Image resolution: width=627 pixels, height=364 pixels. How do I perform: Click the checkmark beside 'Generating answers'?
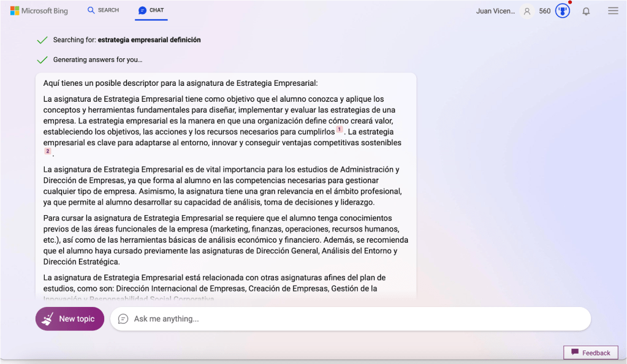(42, 60)
